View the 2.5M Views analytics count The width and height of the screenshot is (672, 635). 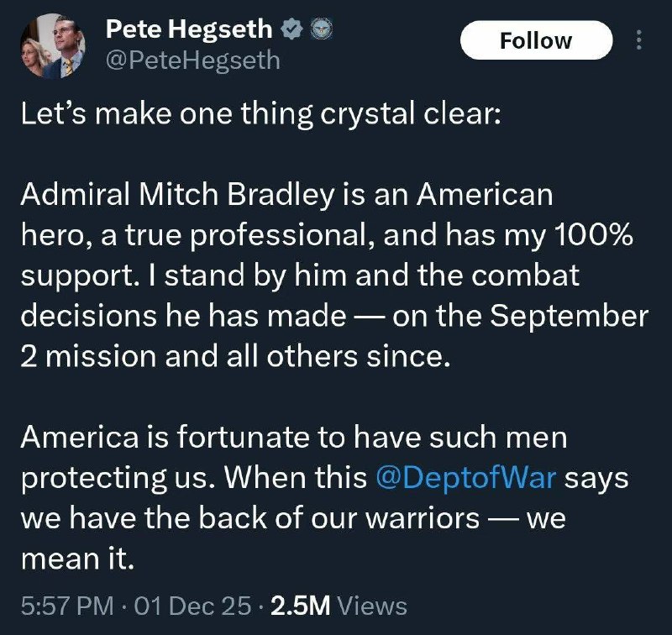[x=339, y=606]
